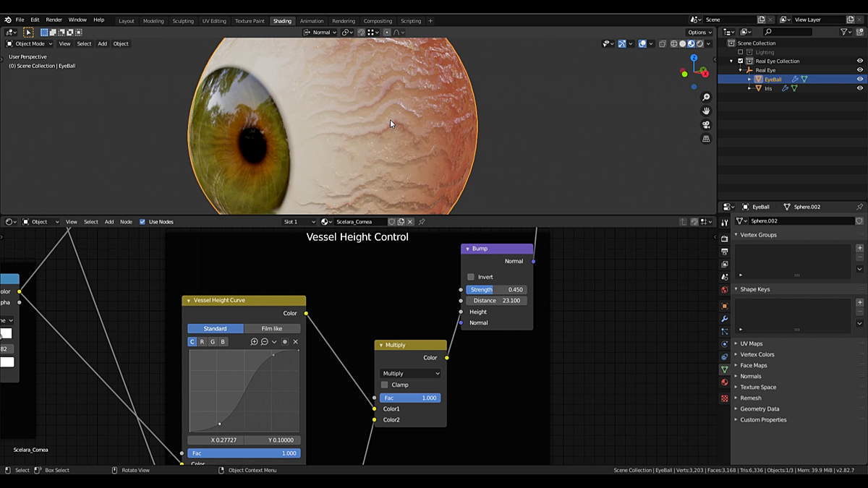Hide the Iris object with its eye toggle

(861, 87)
